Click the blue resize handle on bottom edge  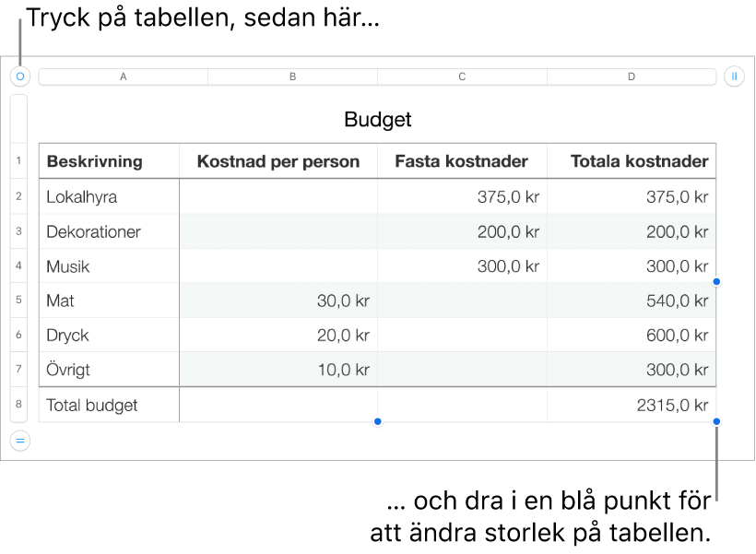pos(377,422)
